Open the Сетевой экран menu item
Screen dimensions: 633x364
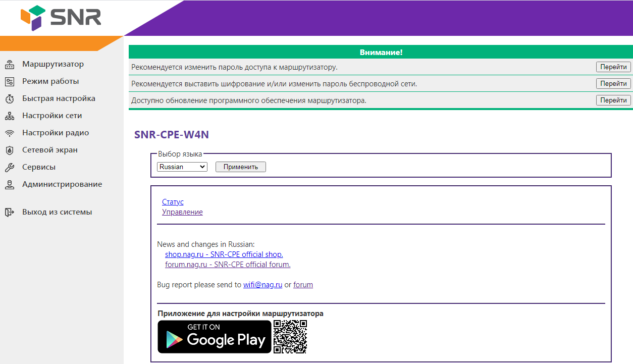pyautogui.click(x=50, y=150)
